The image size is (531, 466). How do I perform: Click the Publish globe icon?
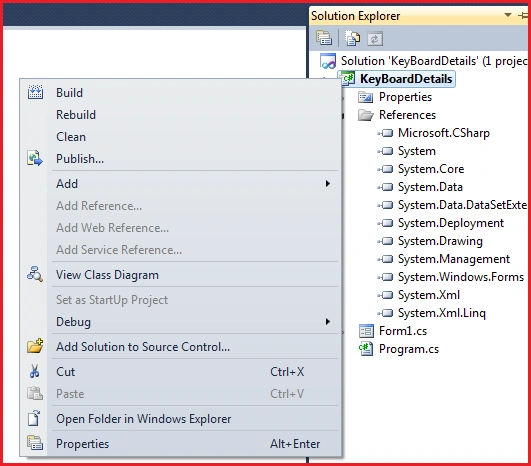click(x=35, y=158)
